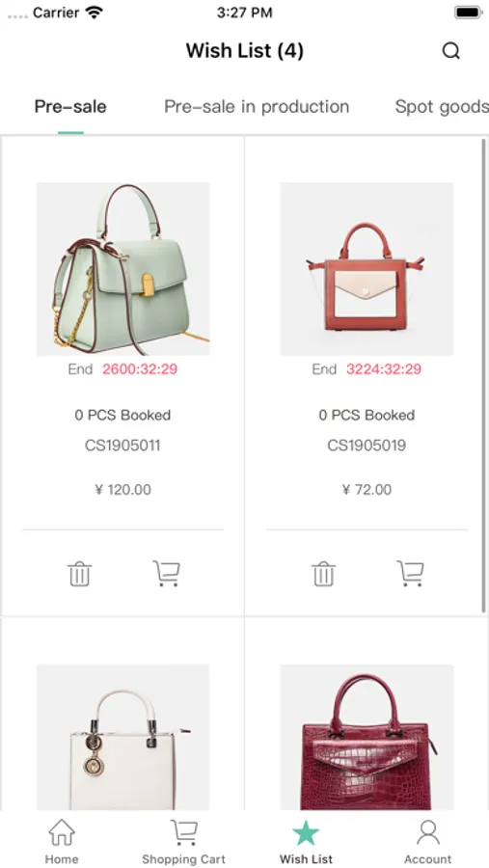View the white handbag product image
The image size is (489, 868).
[122, 738]
